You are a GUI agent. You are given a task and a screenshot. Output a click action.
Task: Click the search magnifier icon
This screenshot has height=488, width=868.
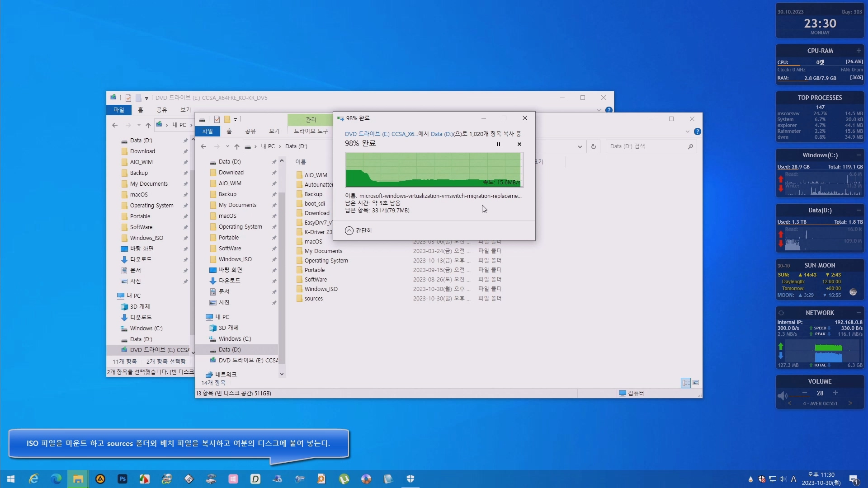pyautogui.click(x=690, y=146)
